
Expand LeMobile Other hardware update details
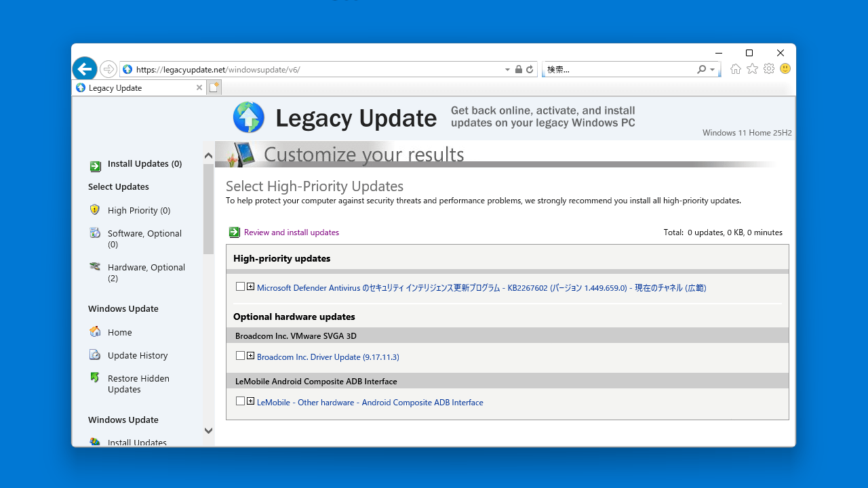coord(251,401)
